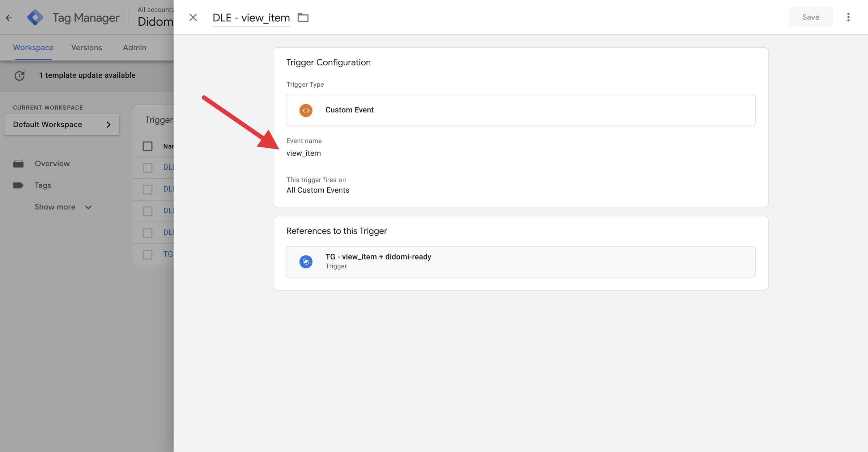Check the select-all checkbox in the Name header
Image resolution: width=868 pixels, height=452 pixels.
pos(148,146)
